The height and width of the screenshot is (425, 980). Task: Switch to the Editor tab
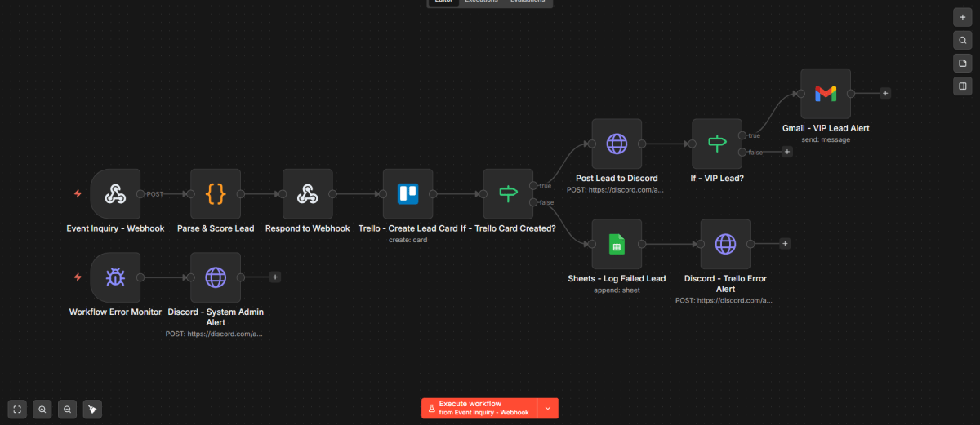[x=443, y=2]
